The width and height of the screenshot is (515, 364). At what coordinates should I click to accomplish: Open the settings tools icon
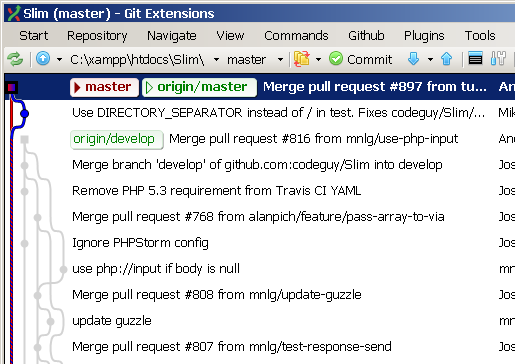[x=498, y=59]
